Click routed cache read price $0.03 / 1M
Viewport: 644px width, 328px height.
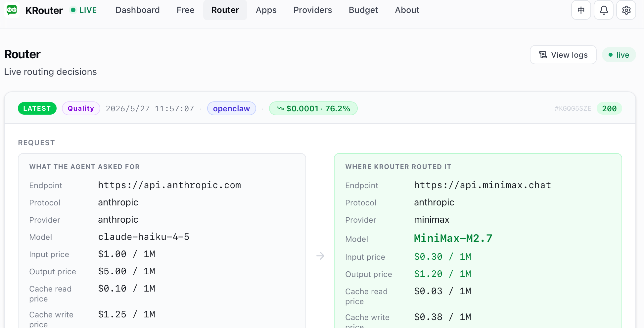tap(442, 291)
